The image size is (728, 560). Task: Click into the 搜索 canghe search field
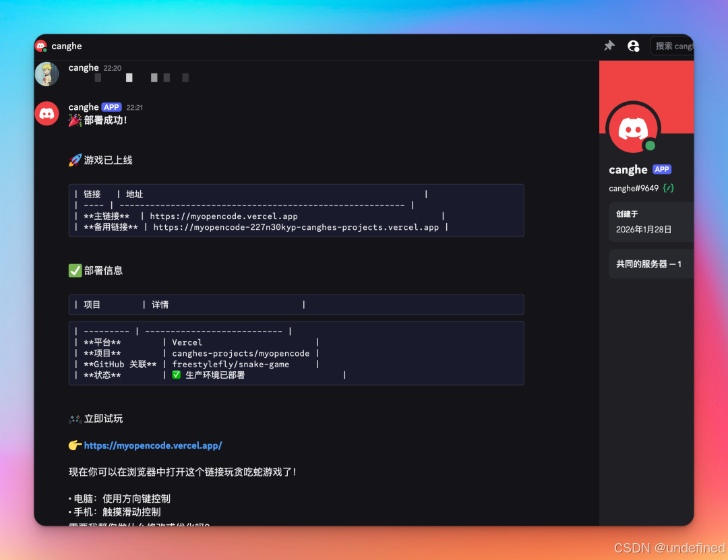tap(674, 46)
